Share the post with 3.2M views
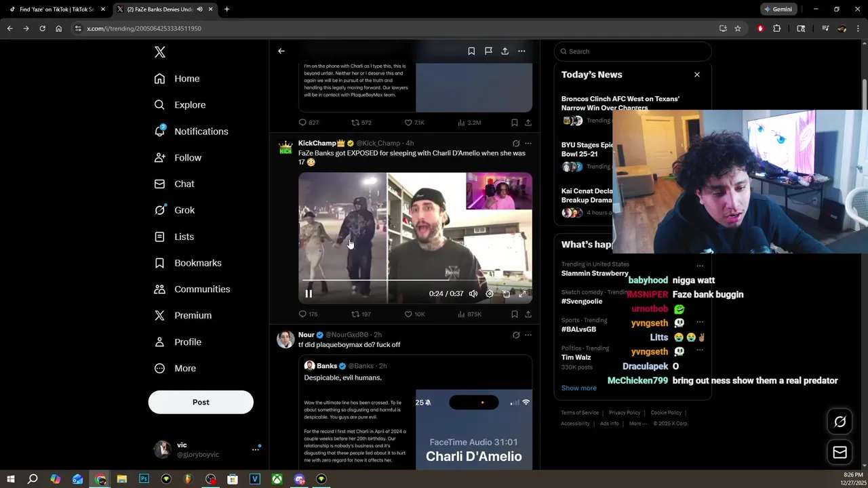The image size is (868, 488). click(x=528, y=123)
